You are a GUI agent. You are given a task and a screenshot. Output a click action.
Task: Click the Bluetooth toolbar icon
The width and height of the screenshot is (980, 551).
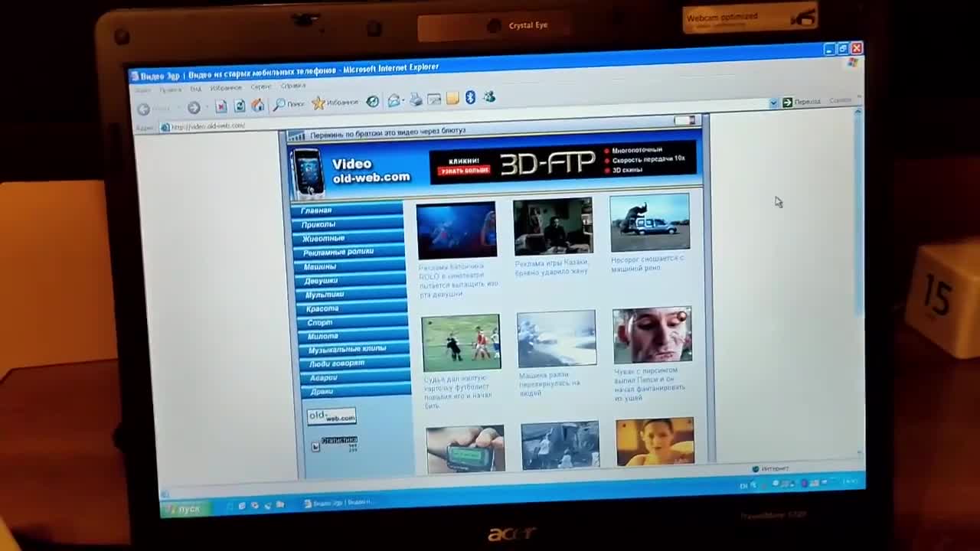coord(470,97)
